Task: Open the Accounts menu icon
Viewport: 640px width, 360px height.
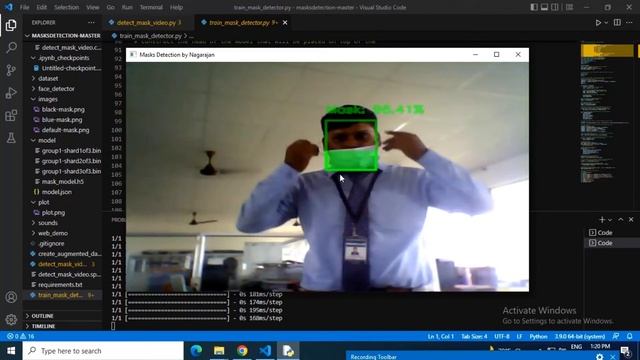Action: pyautogui.click(x=11, y=297)
